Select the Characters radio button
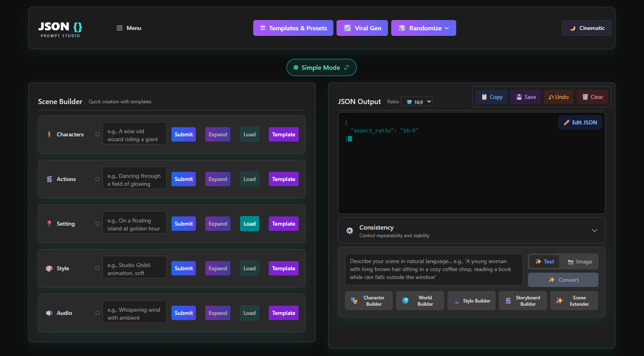Viewport: 644px width, 356px height. coord(97,134)
